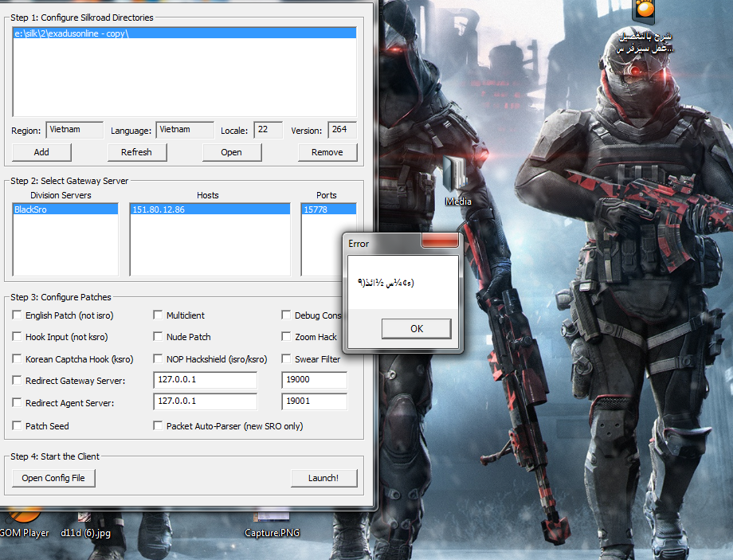The height and width of the screenshot is (560, 733).
Task: Select BlackSro in Division Servers list
Action: click(65, 210)
